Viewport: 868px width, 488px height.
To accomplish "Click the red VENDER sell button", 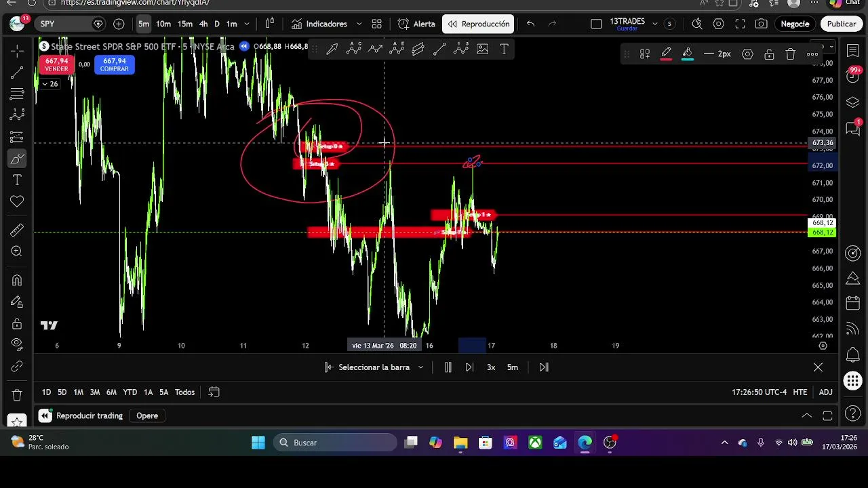I will coord(56,65).
